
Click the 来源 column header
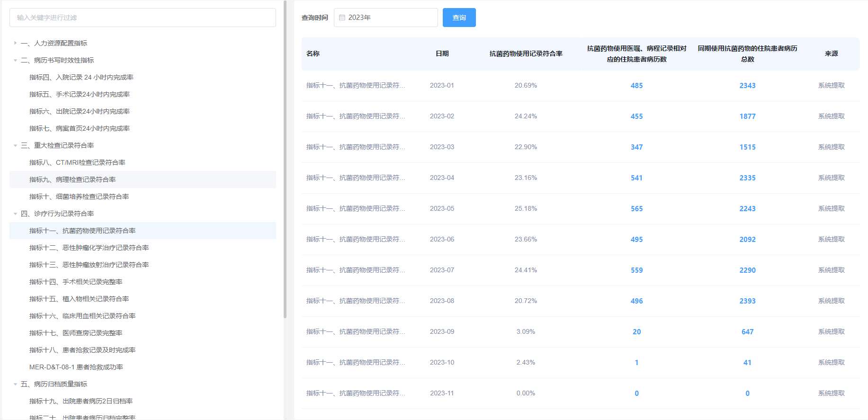pyautogui.click(x=831, y=54)
